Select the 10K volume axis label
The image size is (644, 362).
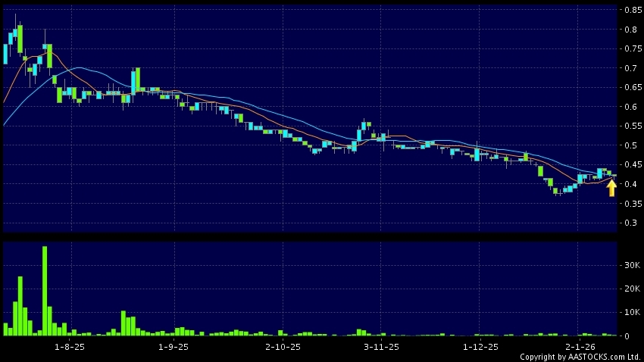(x=632, y=312)
